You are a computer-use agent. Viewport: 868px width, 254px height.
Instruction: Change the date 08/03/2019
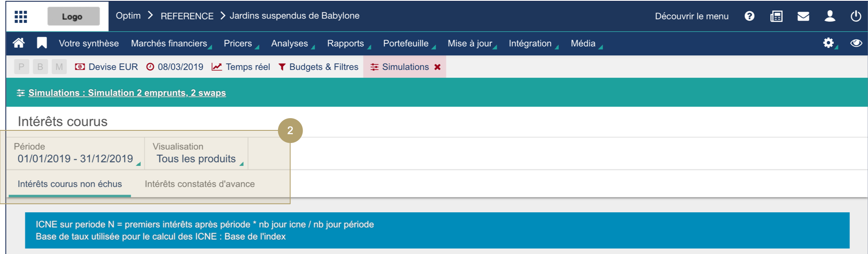pos(180,67)
